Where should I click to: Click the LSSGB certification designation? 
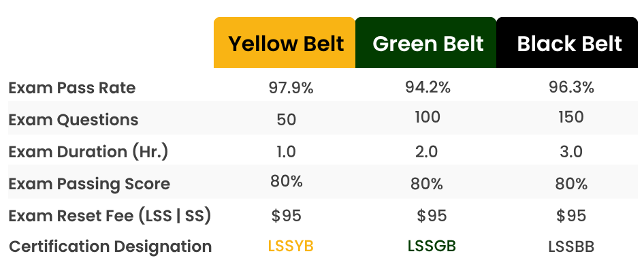pos(432,246)
